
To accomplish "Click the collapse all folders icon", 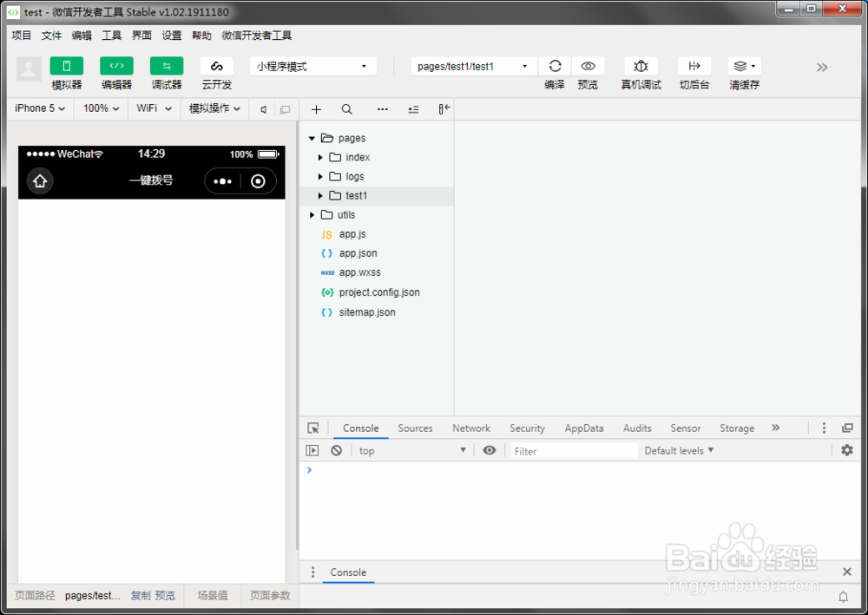I will [x=413, y=109].
